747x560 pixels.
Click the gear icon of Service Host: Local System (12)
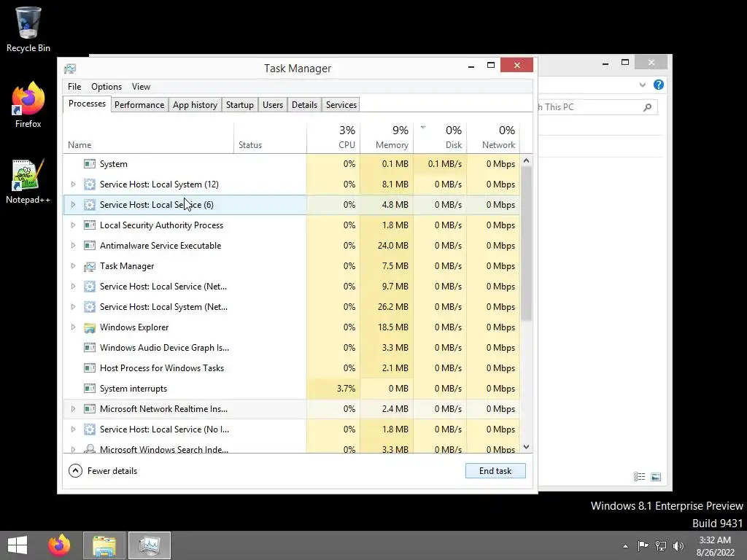[x=89, y=184]
